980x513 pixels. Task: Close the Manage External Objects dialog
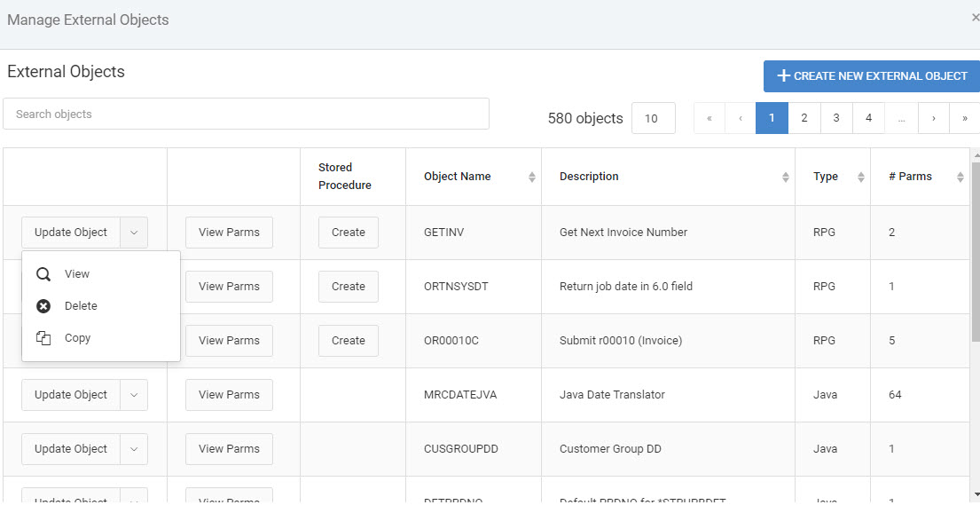tap(975, 18)
